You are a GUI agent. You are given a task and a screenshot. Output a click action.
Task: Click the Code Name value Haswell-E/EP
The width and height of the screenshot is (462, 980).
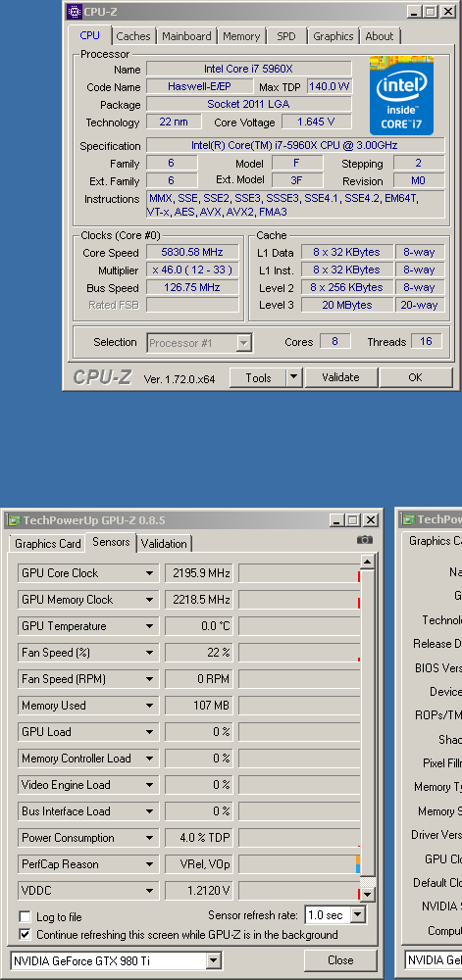[x=199, y=86]
